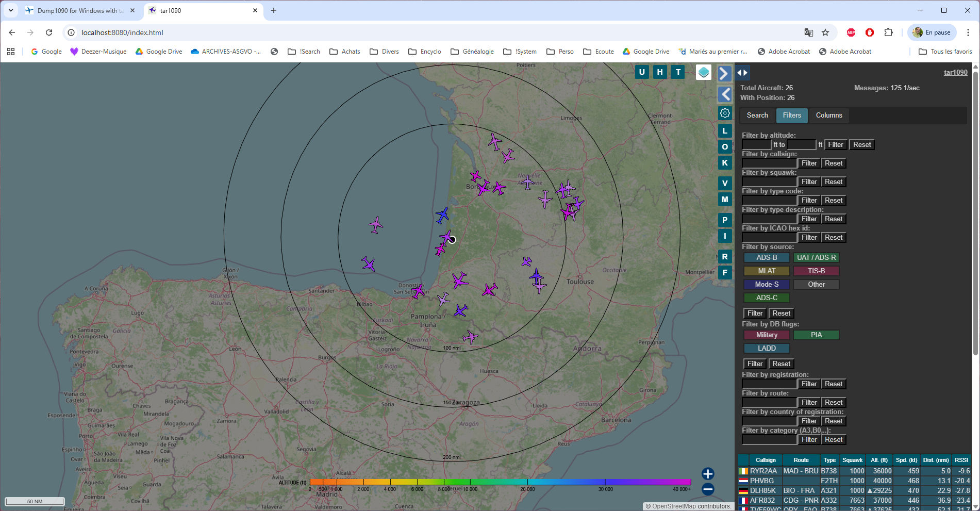Click the callsign filter input field
This screenshot has width=980, height=511.
pos(770,163)
